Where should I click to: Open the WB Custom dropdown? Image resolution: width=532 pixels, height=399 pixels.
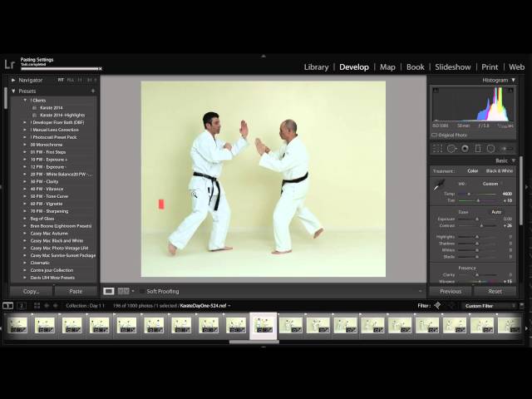tap(492, 184)
